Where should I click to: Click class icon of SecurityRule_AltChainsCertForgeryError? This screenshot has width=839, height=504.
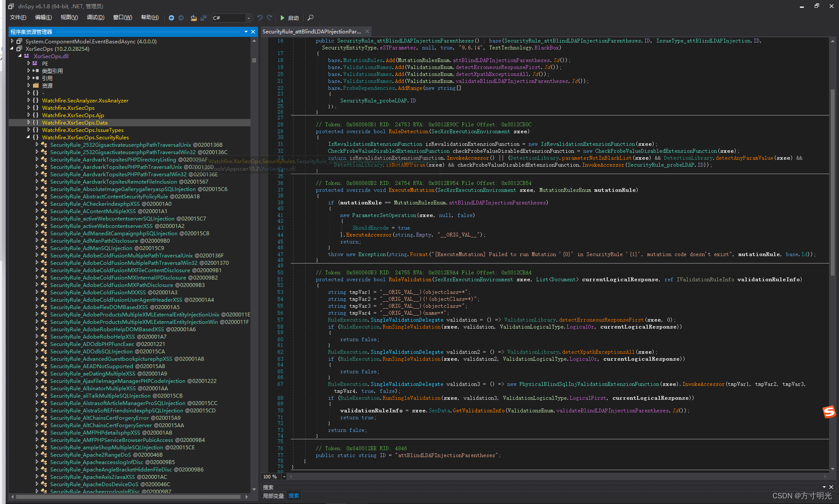click(44, 418)
